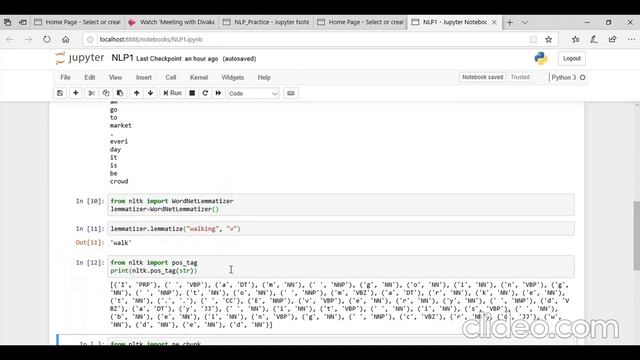Click code cell In [10] WordNetLemmatizer

point(341,205)
